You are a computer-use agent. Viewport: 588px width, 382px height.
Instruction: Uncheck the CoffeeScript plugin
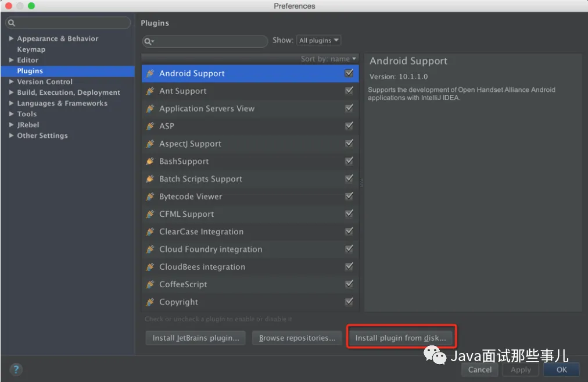click(x=349, y=284)
